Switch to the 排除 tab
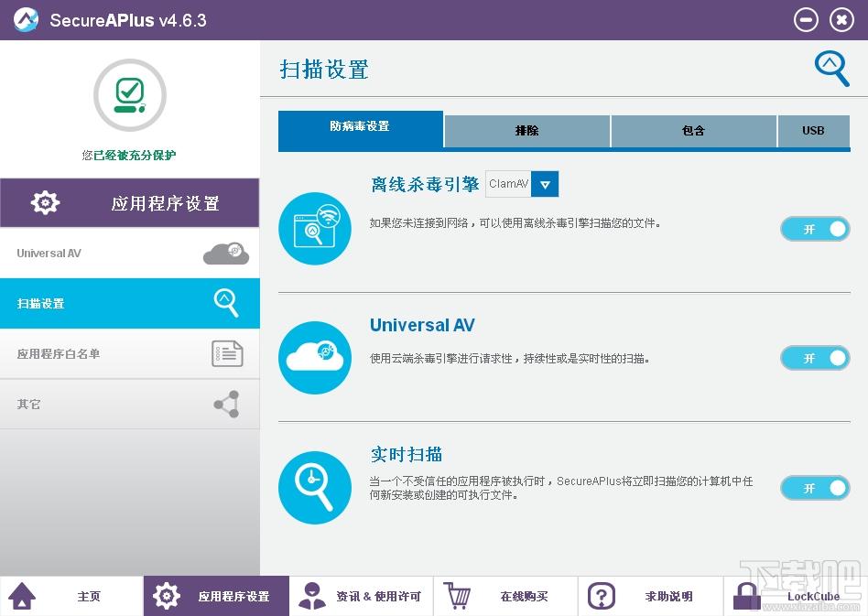This screenshot has width=868, height=616. [x=527, y=131]
